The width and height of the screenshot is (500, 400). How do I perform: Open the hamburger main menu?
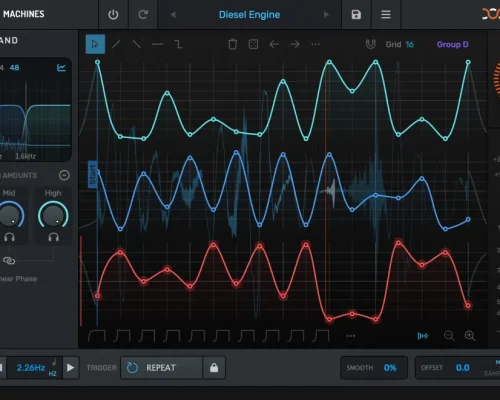click(386, 15)
